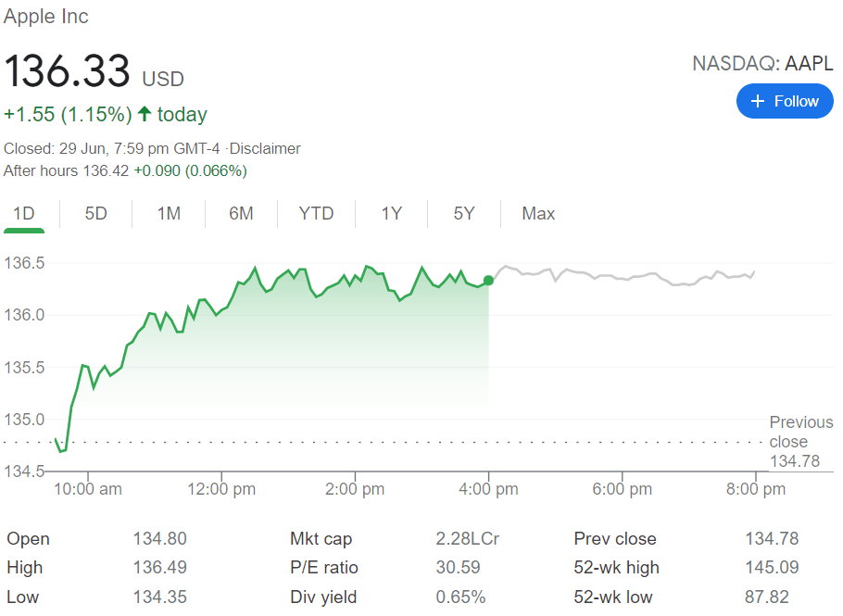Click the plus icon on Follow
The image size is (843, 616).
(758, 101)
